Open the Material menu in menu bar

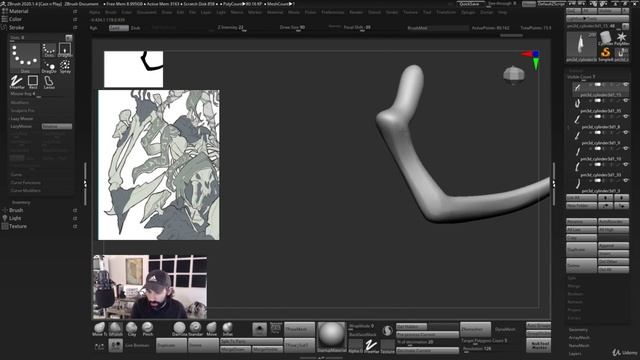(x=275, y=12)
